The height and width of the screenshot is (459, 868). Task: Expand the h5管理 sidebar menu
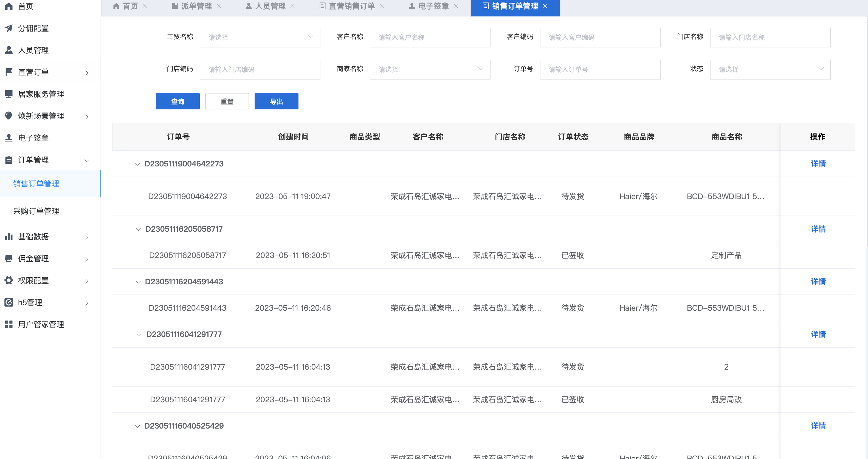point(87,303)
